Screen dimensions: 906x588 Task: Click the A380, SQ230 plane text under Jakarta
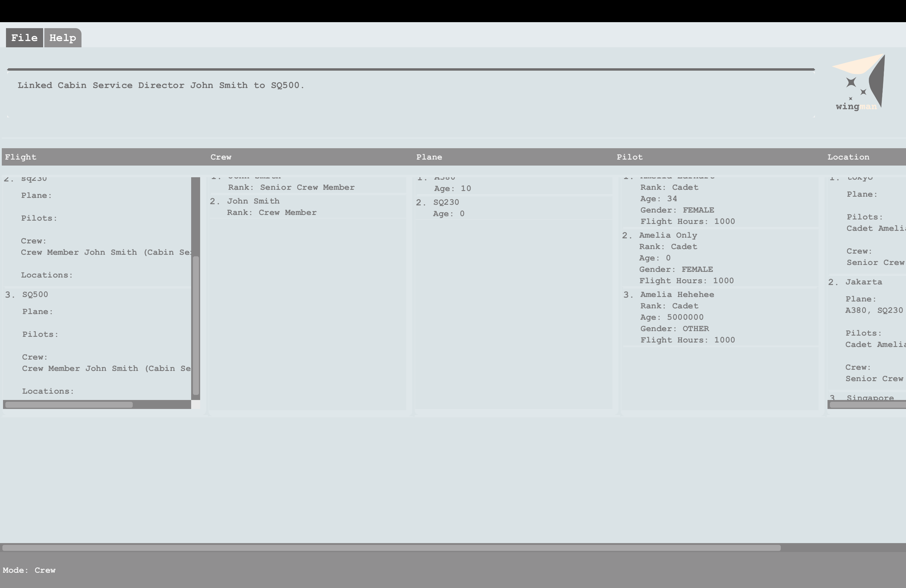(874, 310)
